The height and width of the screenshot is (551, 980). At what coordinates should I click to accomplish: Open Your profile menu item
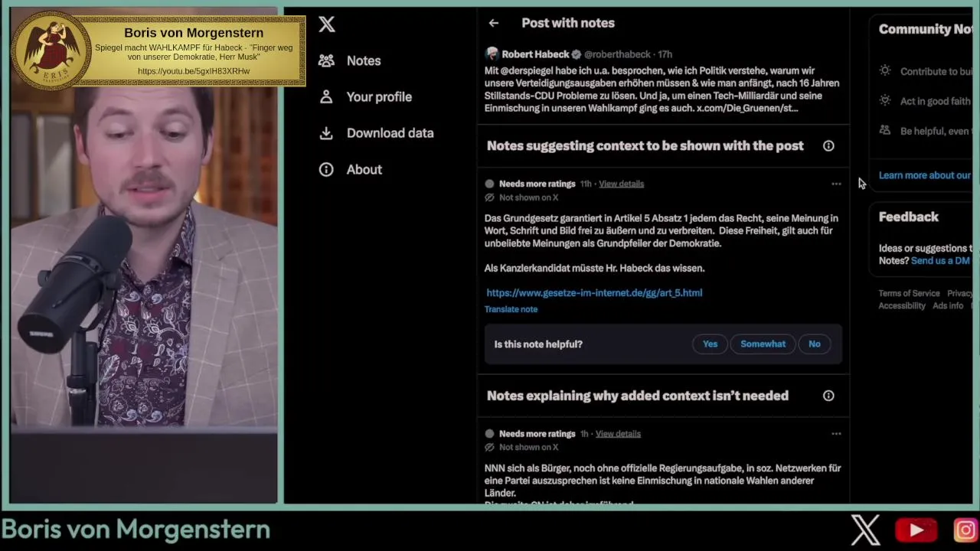click(x=379, y=96)
